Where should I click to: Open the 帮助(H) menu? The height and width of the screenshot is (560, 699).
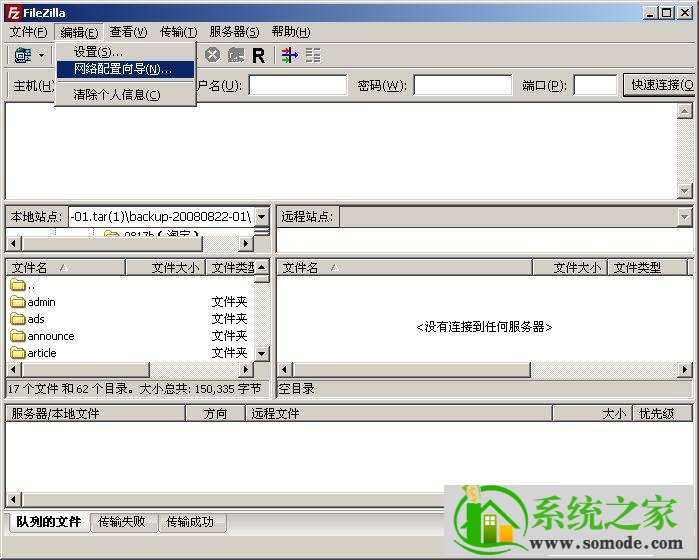pyautogui.click(x=291, y=32)
